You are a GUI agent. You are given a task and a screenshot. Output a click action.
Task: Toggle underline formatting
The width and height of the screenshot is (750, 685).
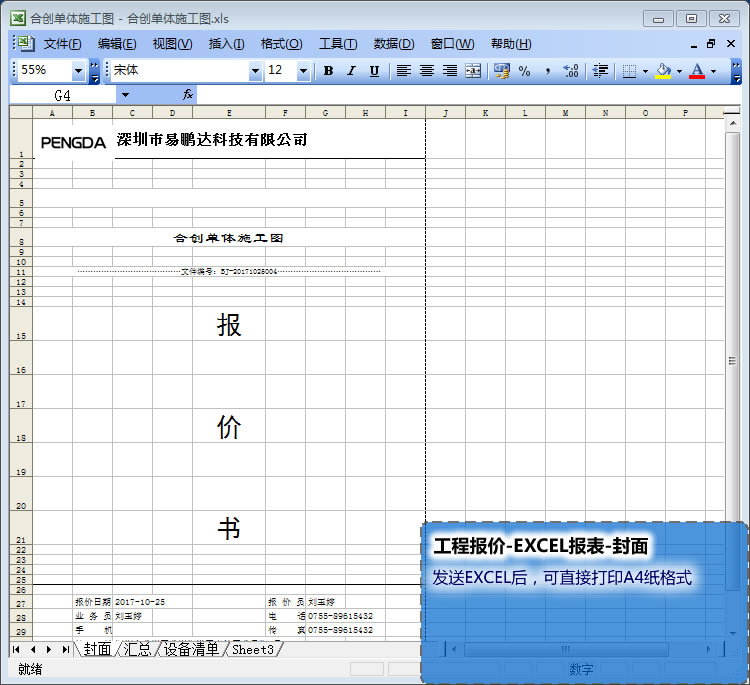click(x=375, y=71)
